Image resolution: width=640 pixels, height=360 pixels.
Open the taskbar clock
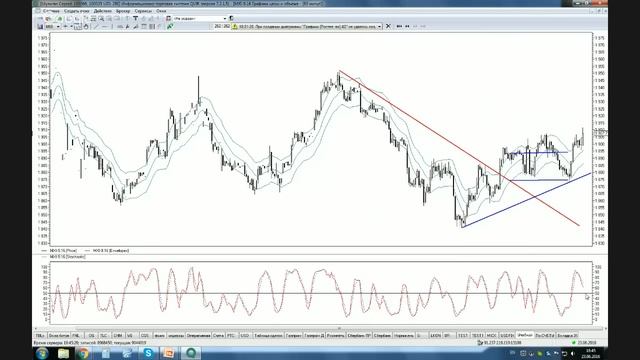click(591, 353)
